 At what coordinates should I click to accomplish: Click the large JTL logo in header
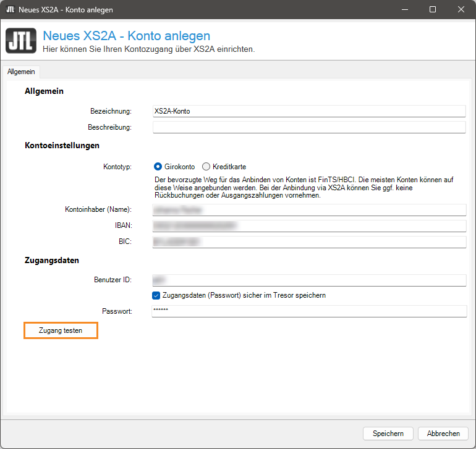point(21,41)
